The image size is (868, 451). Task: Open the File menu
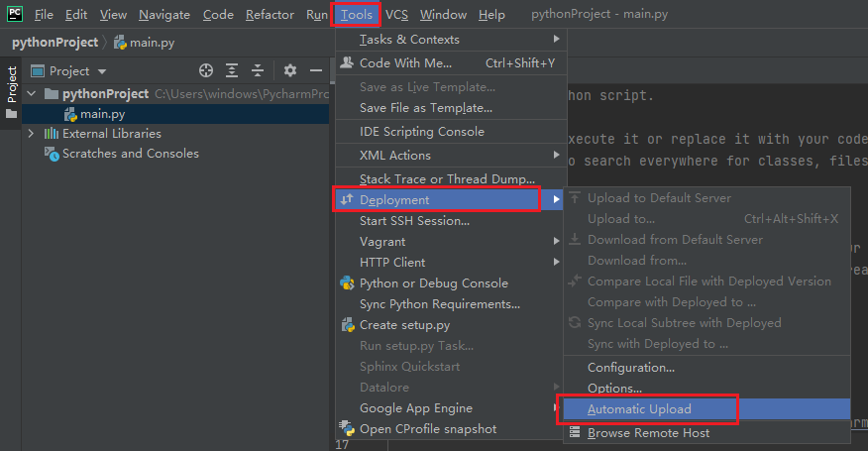pyautogui.click(x=44, y=15)
